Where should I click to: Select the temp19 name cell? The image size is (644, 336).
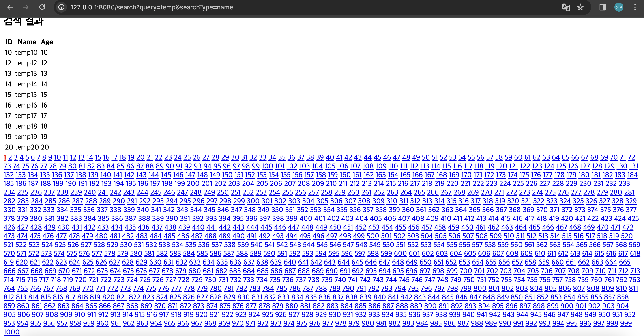26,136
